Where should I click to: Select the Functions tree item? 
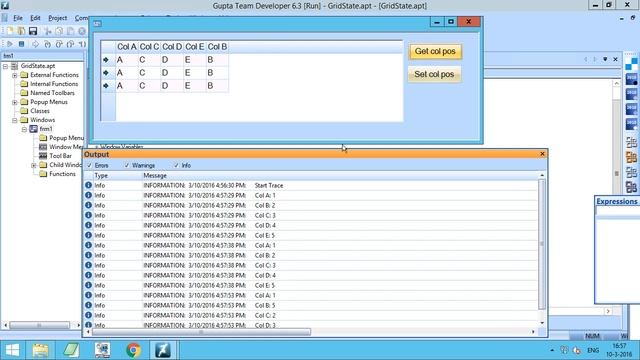[x=62, y=174]
